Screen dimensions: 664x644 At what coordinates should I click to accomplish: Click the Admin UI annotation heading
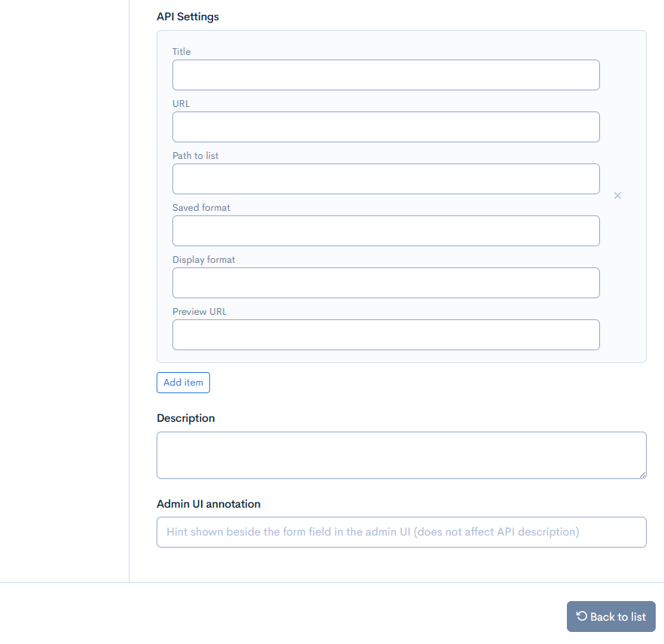pos(209,504)
